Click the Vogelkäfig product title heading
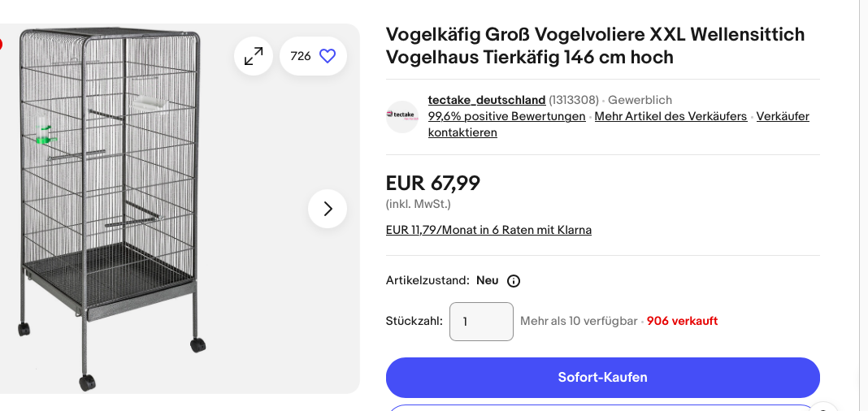Viewport: 868px width, 411px height. (595, 45)
